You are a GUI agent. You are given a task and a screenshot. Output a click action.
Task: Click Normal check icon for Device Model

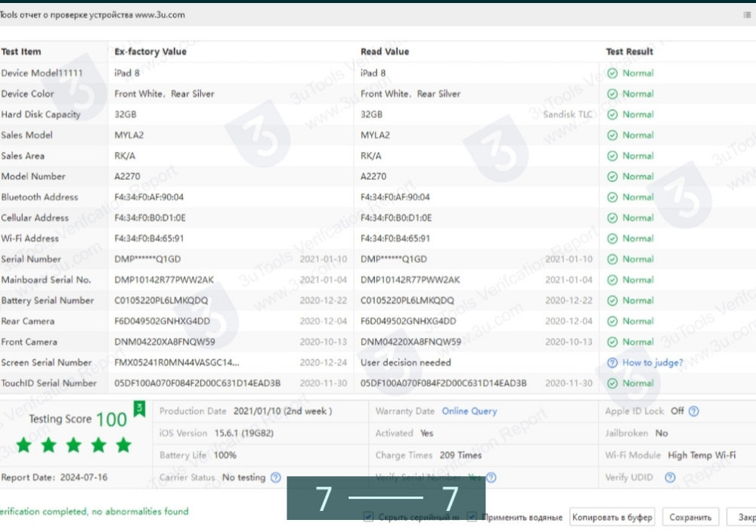click(x=612, y=73)
